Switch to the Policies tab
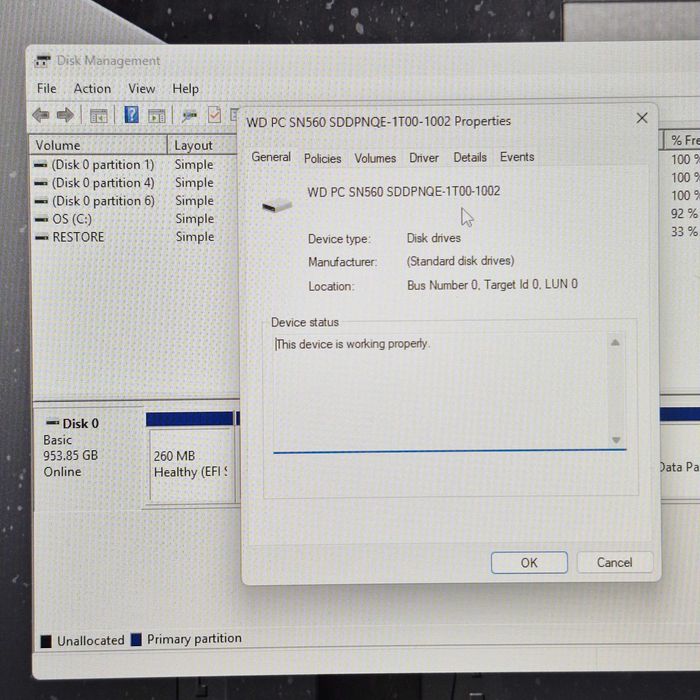Viewport: 700px width, 700px height. [x=322, y=158]
